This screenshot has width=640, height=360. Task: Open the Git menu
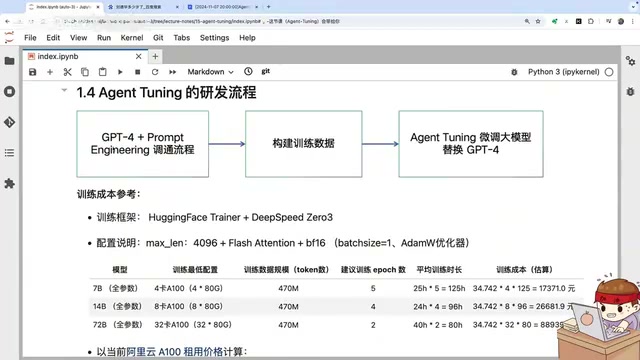click(158, 38)
